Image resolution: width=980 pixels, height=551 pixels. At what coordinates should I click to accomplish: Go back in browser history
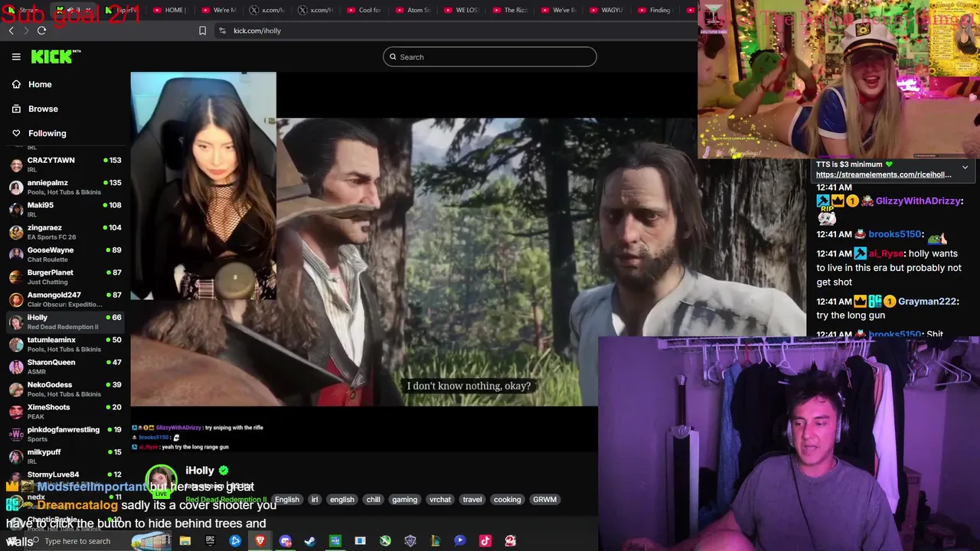click(11, 31)
